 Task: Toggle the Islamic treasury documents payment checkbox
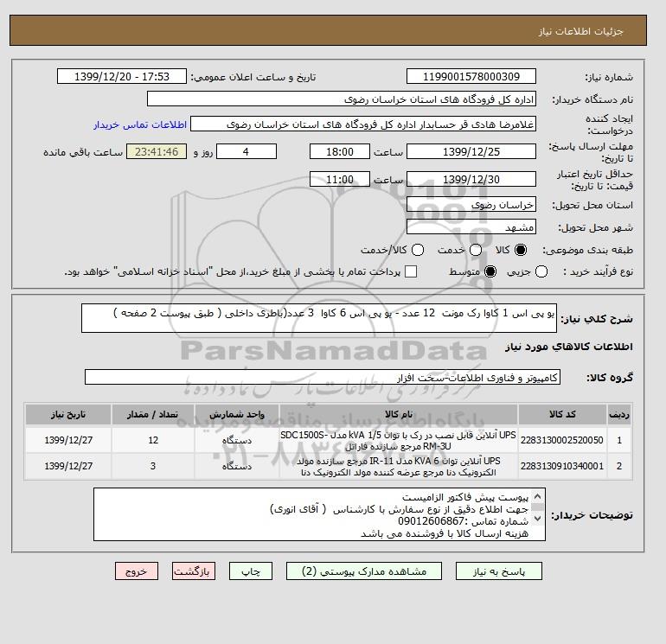pos(411,271)
